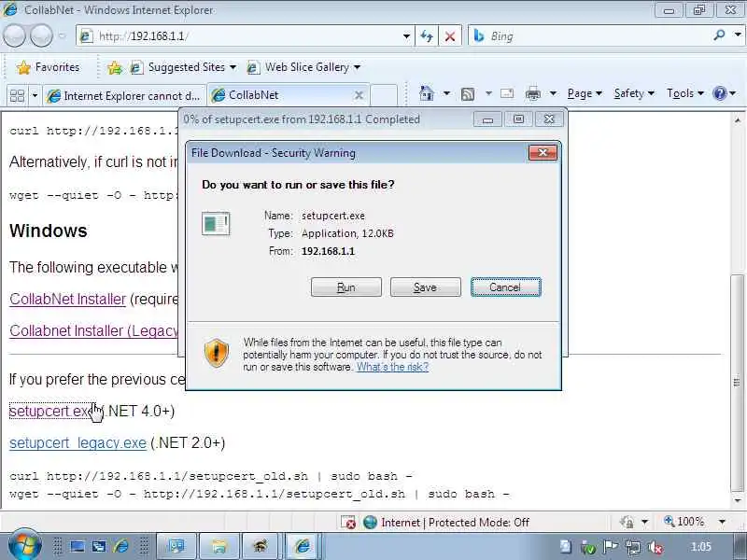Click the scrollbar down arrow

click(738, 500)
